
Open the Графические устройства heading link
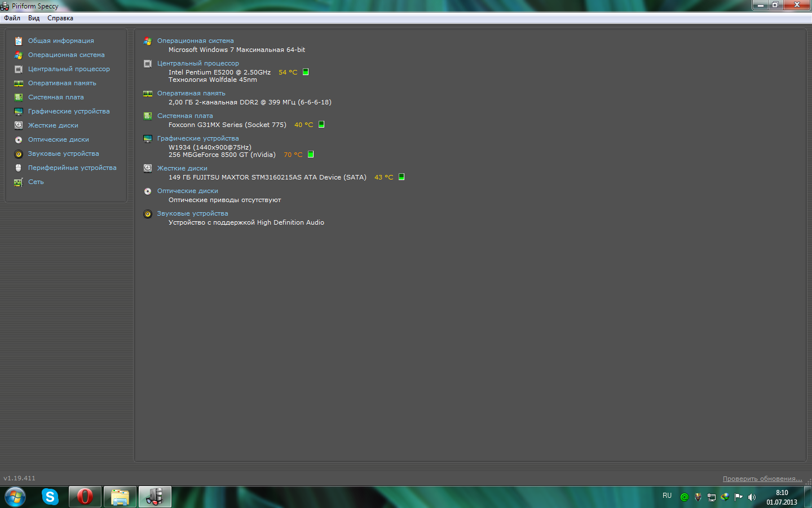click(x=198, y=138)
